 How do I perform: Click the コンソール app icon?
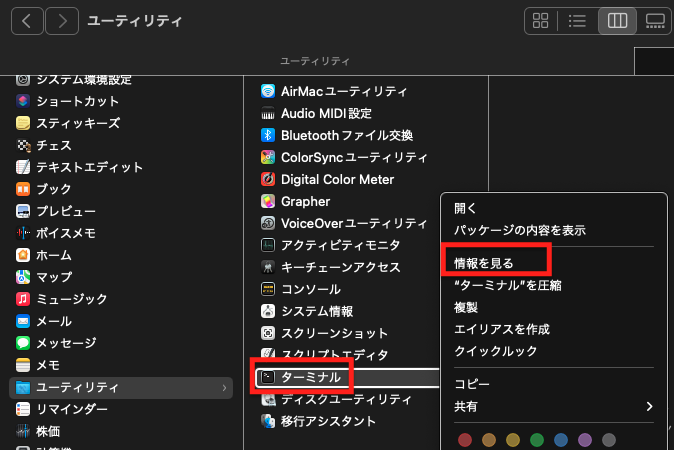click(x=268, y=289)
